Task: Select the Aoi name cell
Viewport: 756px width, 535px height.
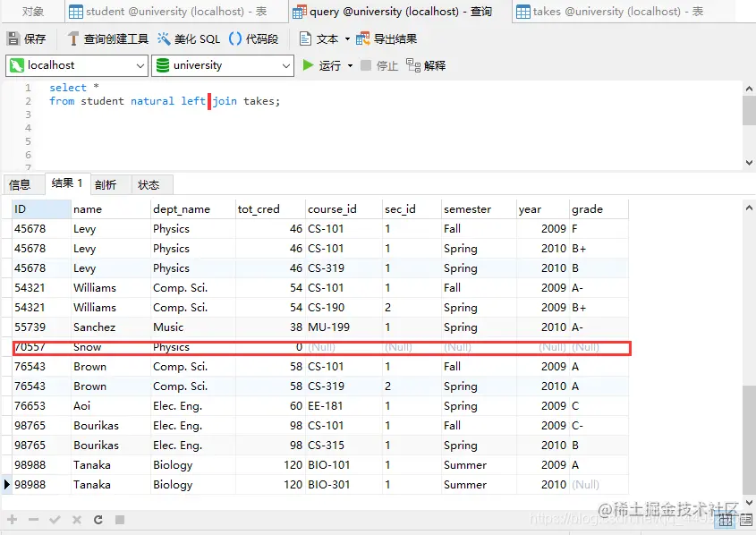Action: click(x=110, y=406)
